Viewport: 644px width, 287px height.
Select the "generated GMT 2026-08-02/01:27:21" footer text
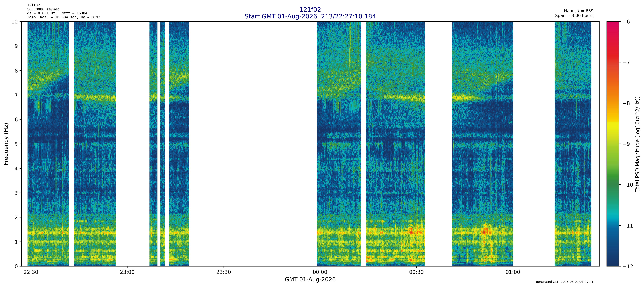565,282
